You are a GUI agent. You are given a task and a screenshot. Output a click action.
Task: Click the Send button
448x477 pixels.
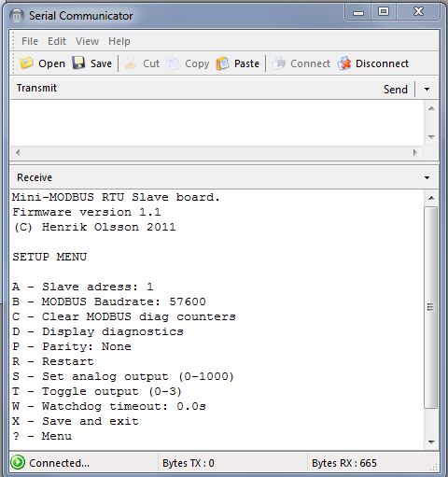[396, 90]
